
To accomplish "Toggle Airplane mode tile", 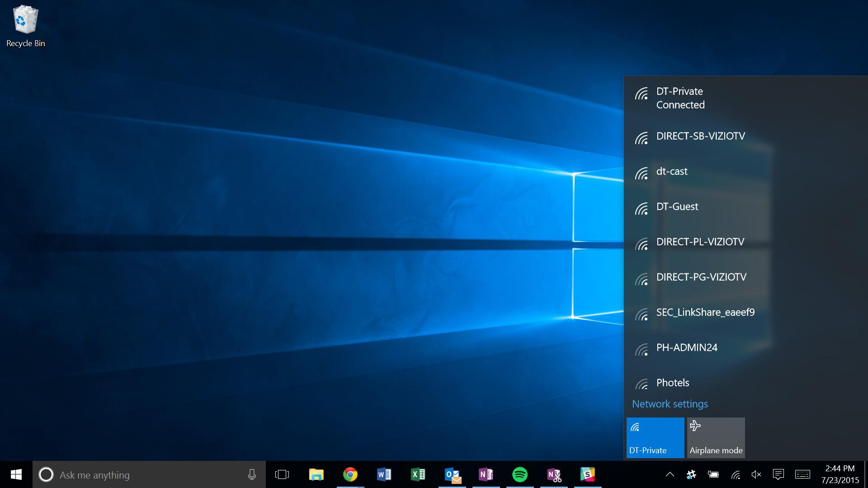I will coord(716,437).
